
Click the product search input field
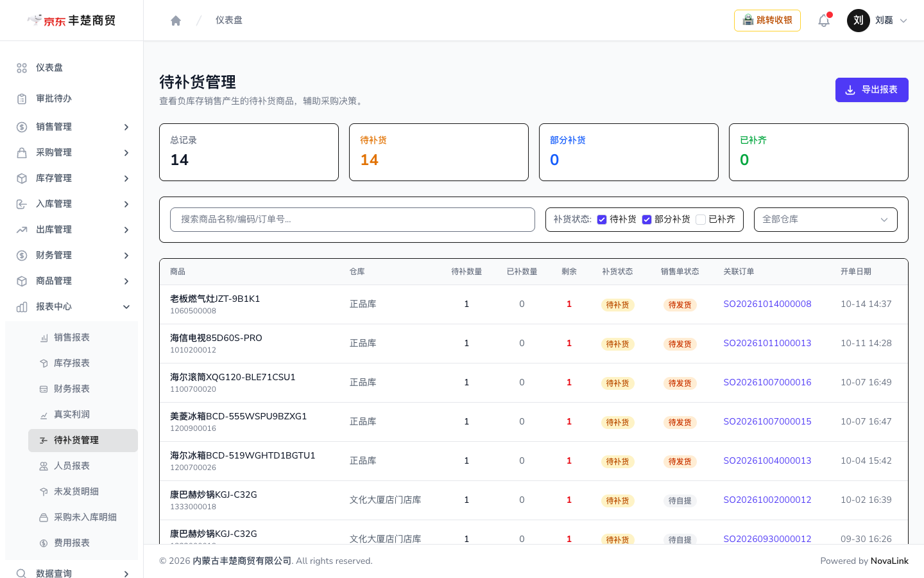tap(352, 220)
